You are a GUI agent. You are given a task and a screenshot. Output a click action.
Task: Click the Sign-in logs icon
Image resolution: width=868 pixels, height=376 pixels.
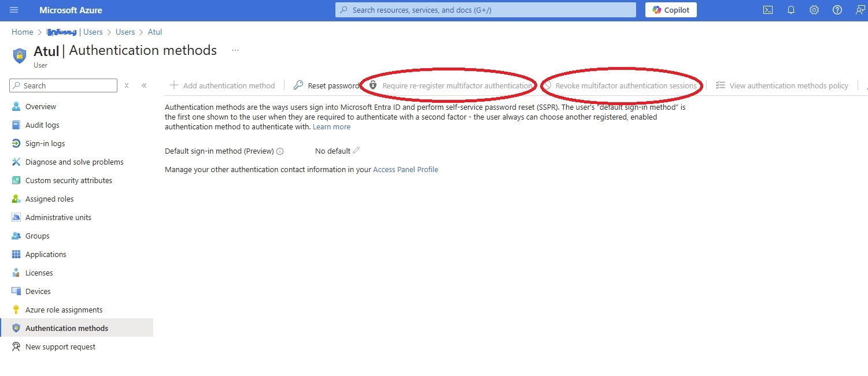pyautogui.click(x=16, y=143)
